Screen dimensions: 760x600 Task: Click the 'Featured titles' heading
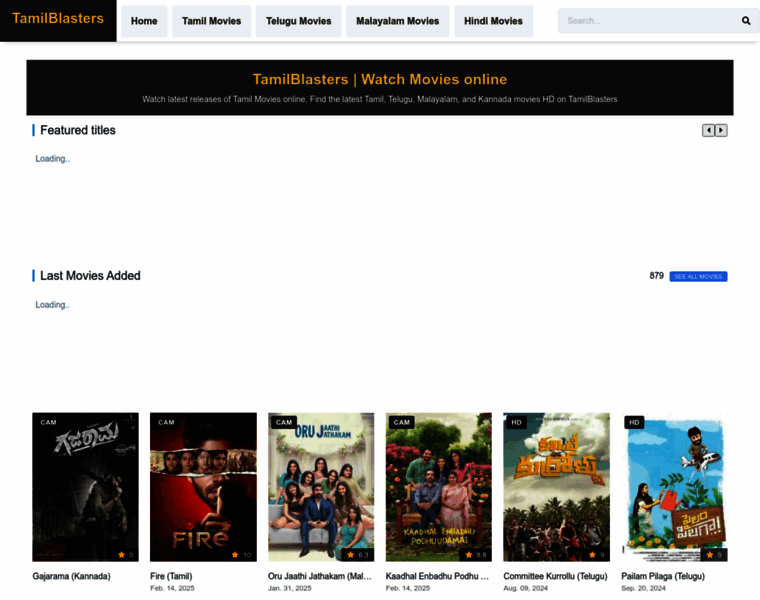(78, 130)
